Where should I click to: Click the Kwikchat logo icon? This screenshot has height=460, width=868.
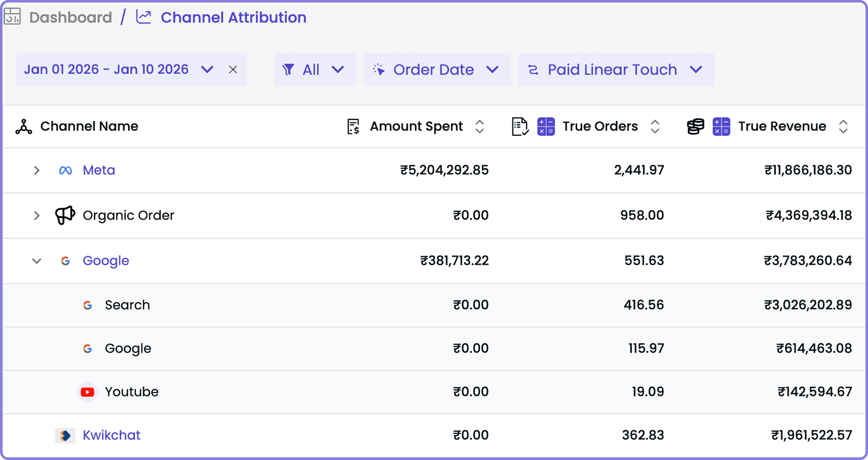coord(65,435)
